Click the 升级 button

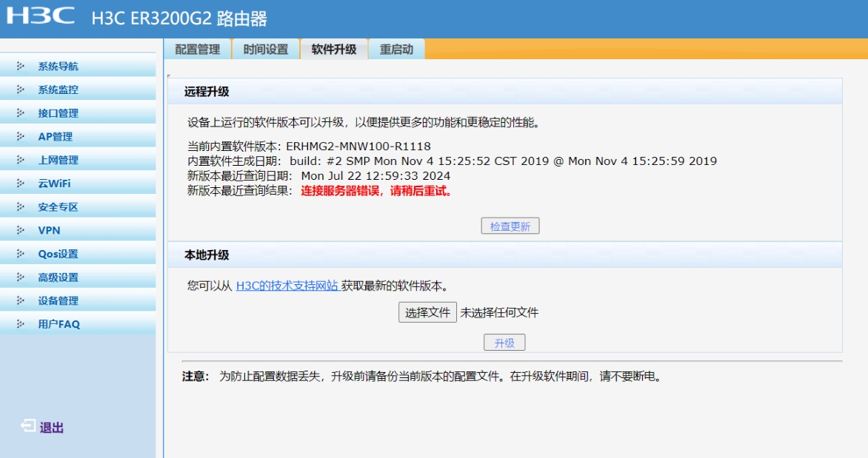click(x=504, y=343)
